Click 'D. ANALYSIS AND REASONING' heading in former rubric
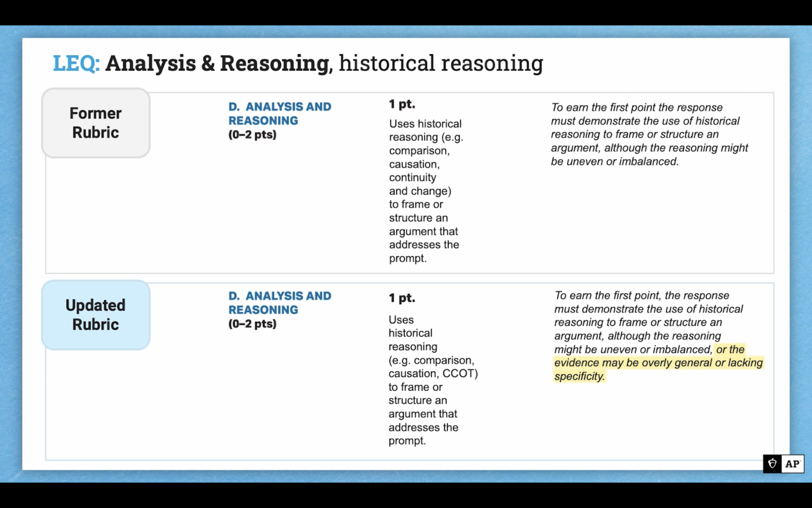The height and width of the screenshot is (508, 812). pos(280,114)
